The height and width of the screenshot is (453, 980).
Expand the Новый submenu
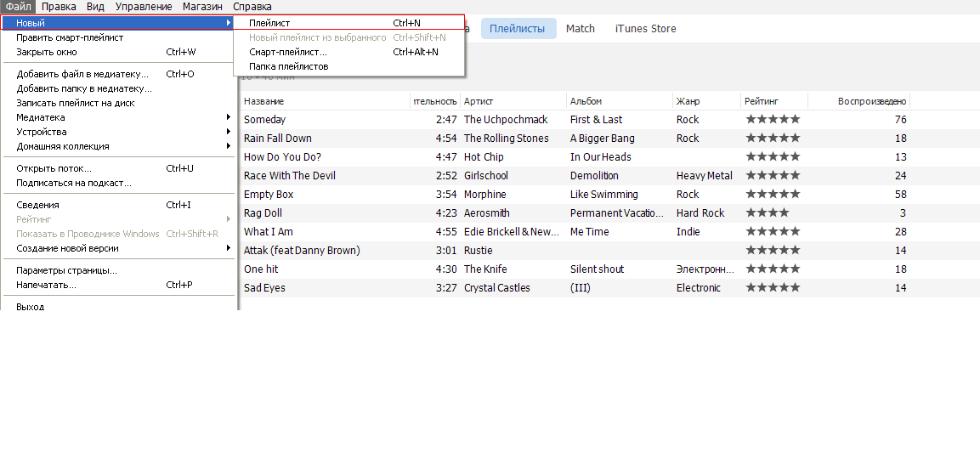pos(118,23)
